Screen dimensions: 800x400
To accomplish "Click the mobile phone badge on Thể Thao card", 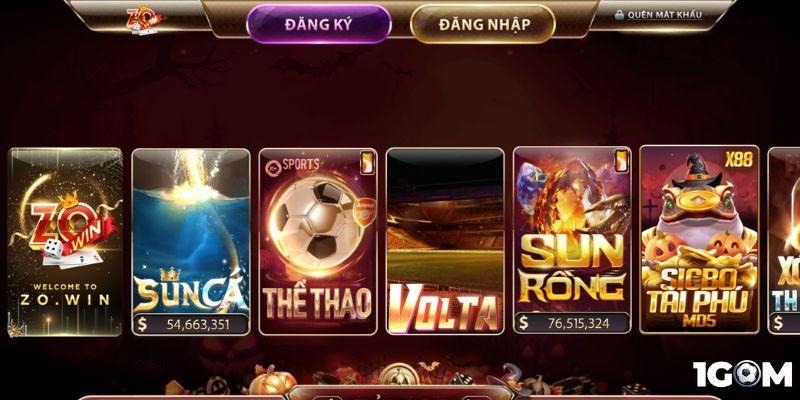I will pyautogui.click(x=367, y=162).
